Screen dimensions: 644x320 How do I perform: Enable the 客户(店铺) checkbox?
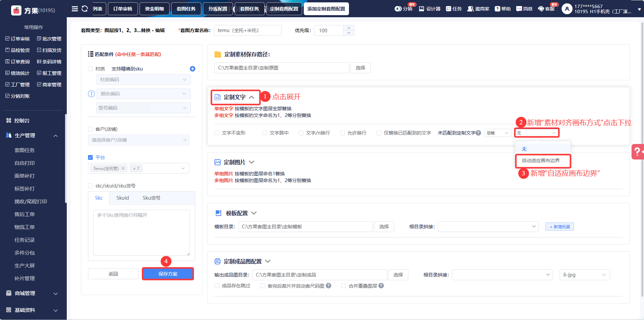pos(90,129)
